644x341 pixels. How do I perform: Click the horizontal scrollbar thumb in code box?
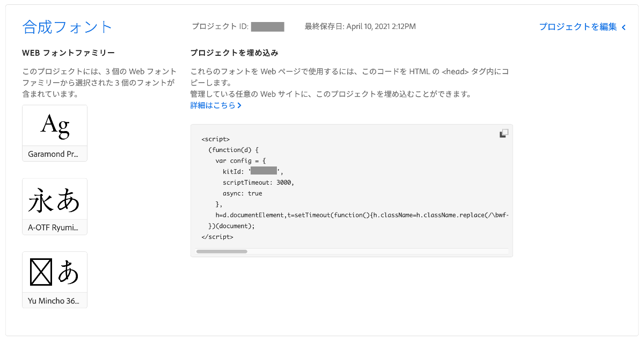pos(222,251)
